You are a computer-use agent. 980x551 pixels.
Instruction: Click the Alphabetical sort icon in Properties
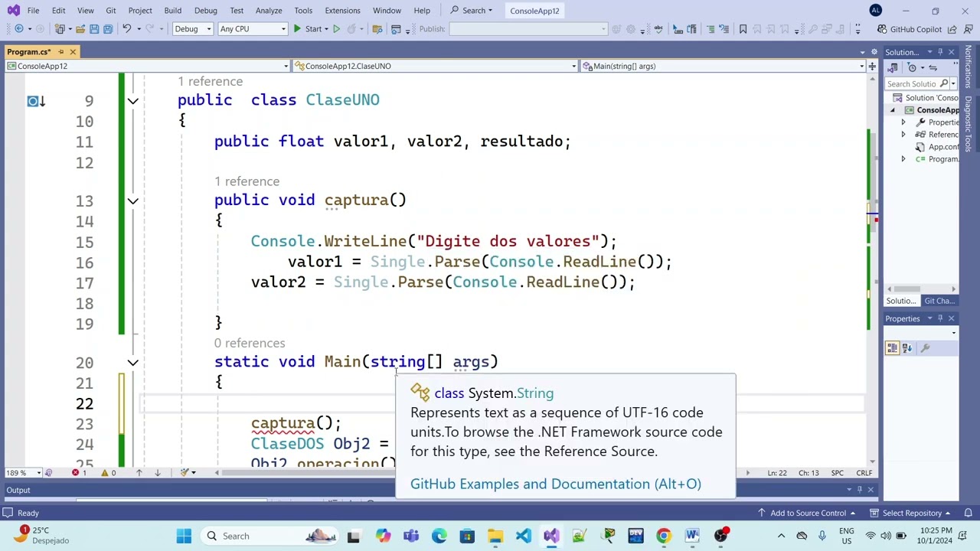click(907, 348)
